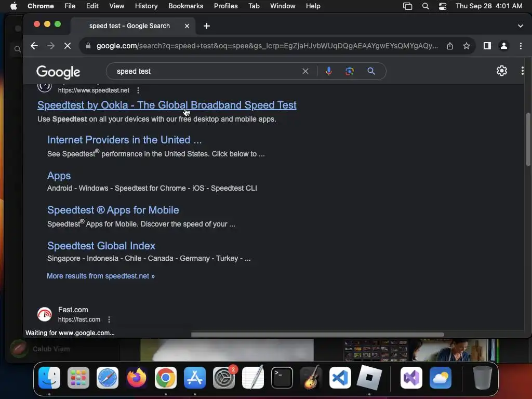Image resolution: width=532 pixels, height=399 pixels.
Task: Click the Google logo
Action: point(58,72)
